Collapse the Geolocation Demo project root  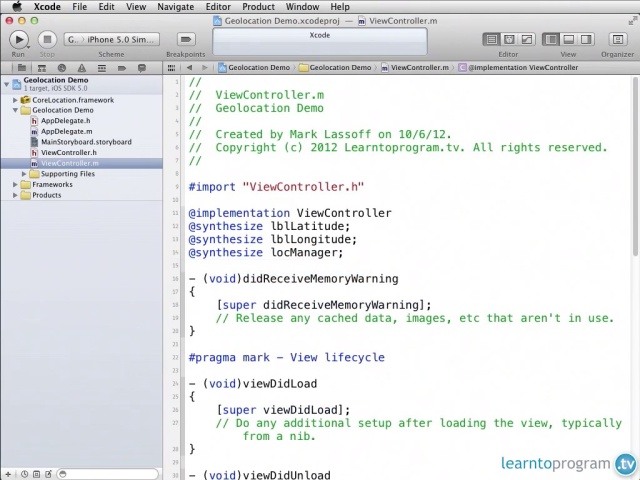pyautogui.click(x=6, y=84)
